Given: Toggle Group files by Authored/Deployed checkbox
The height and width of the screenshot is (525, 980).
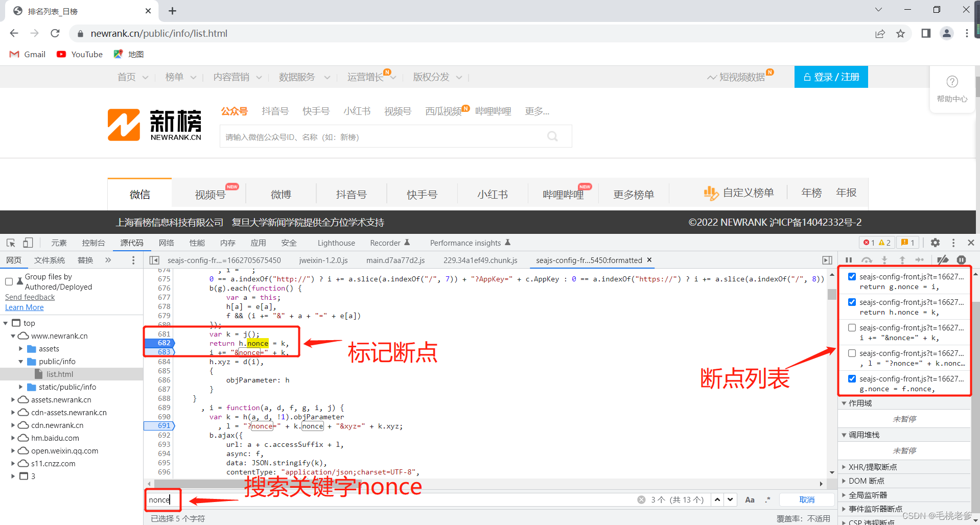Looking at the screenshot, I should point(9,281).
